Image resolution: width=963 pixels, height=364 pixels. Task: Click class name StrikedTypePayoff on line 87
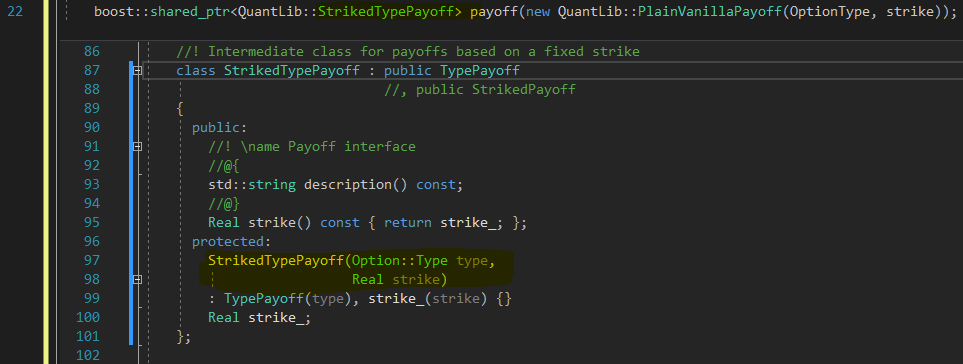click(x=292, y=71)
